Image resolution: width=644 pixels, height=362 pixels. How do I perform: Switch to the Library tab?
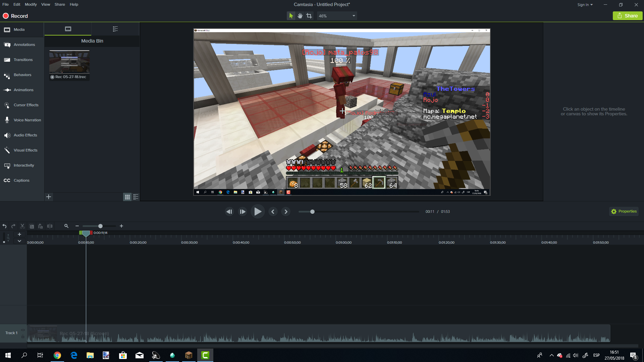[115, 29]
